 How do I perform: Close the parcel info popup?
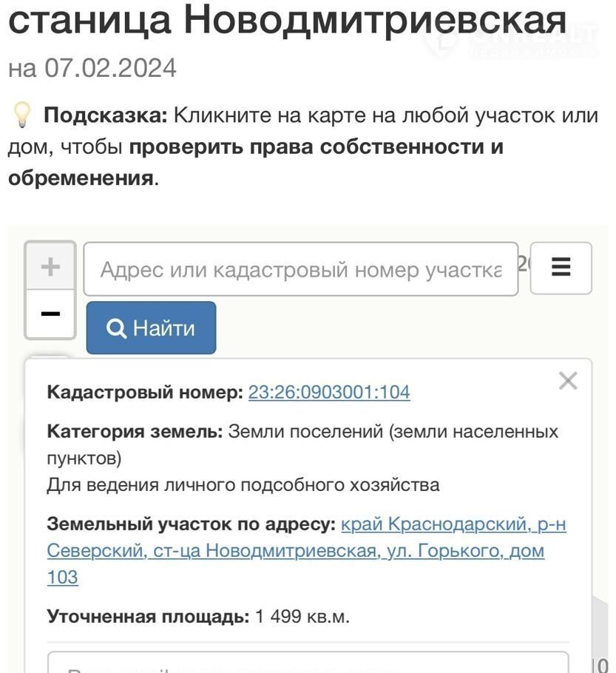coord(568,381)
